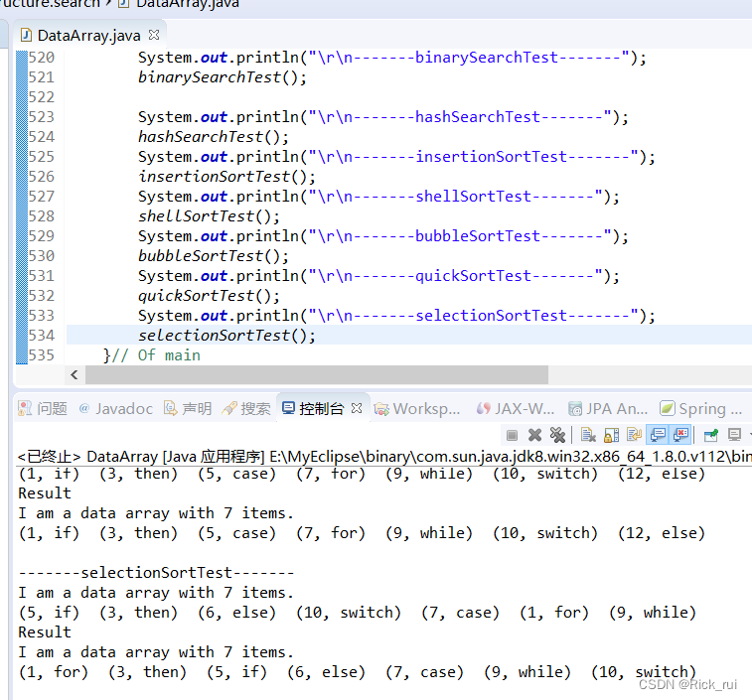The image size is (752, 700).
Task: Click the editor horizontal scrollbar left arrow
Action: (x=75, y=375)
